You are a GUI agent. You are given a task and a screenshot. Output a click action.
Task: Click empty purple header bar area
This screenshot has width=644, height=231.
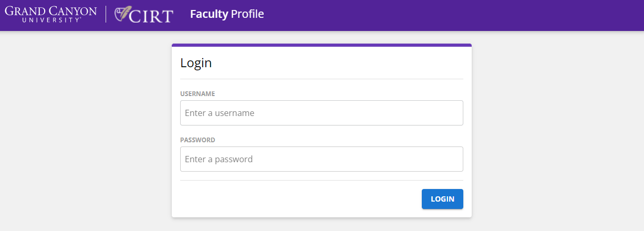[452, 15]
